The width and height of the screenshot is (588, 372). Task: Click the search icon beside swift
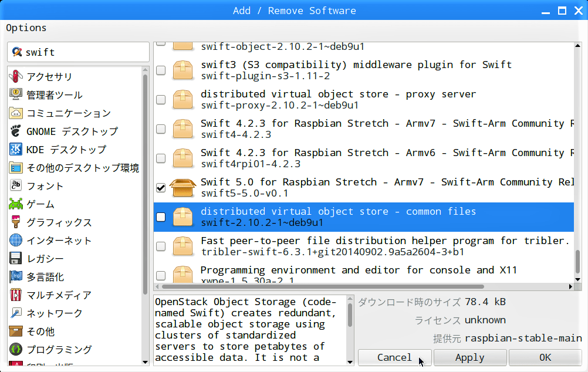click(x=17, y=52)
